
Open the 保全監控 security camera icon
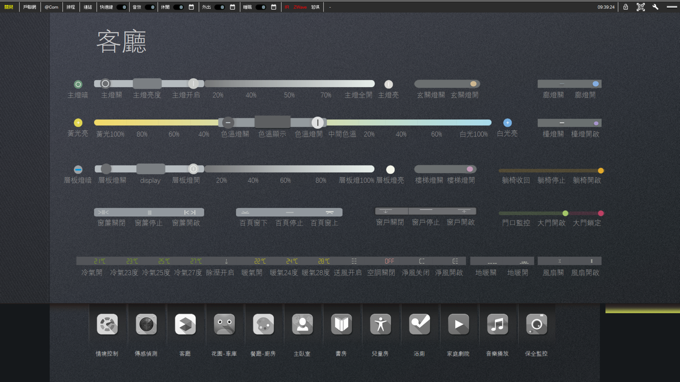pos(536,324)
